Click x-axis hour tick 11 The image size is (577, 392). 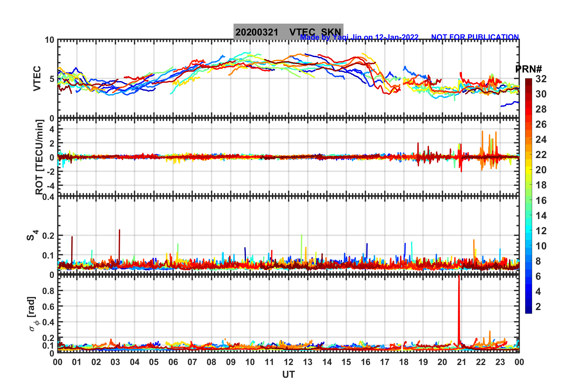click(269, 362)
